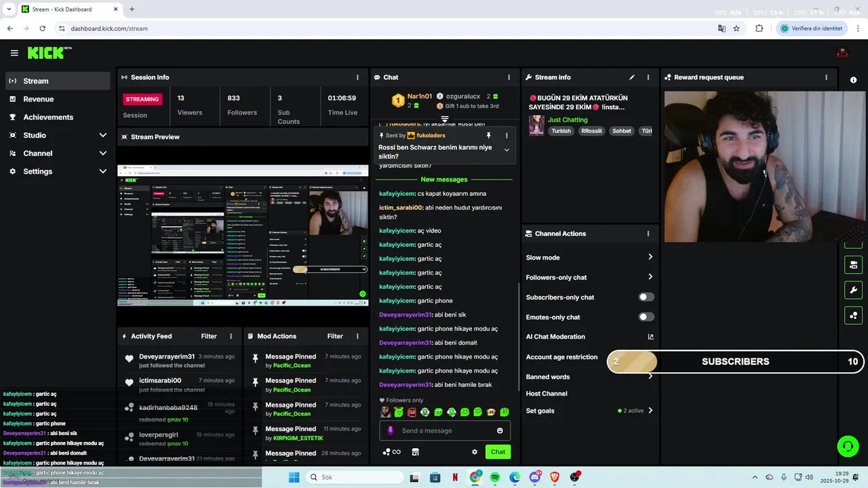
Task: Open chat settings gear icon
Action: coord(475,452)
